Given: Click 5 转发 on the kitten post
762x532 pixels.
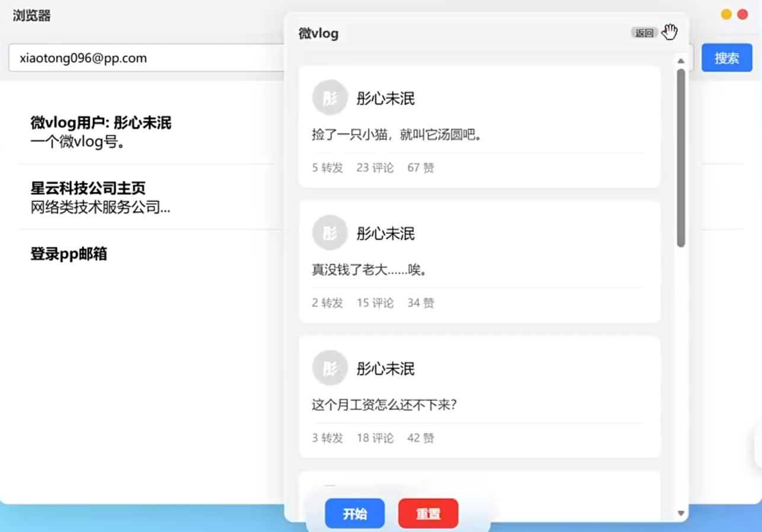Looking at the screenshot, I should point(327,168).
